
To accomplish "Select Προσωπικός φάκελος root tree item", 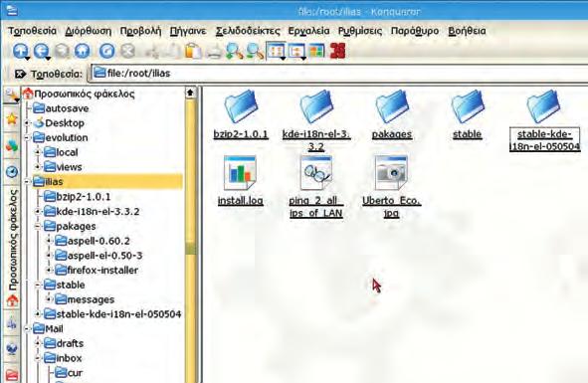I will [x=79, y=94].
